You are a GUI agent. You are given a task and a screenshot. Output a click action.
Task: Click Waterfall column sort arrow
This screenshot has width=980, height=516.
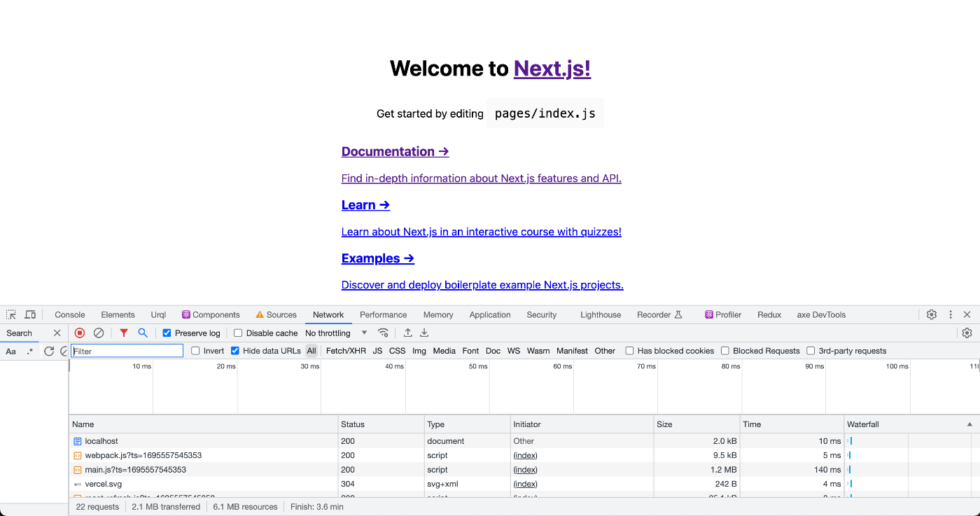969,424
